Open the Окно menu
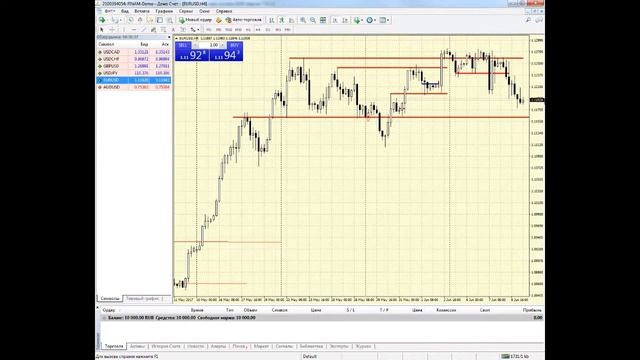 [x=204, y=11]
